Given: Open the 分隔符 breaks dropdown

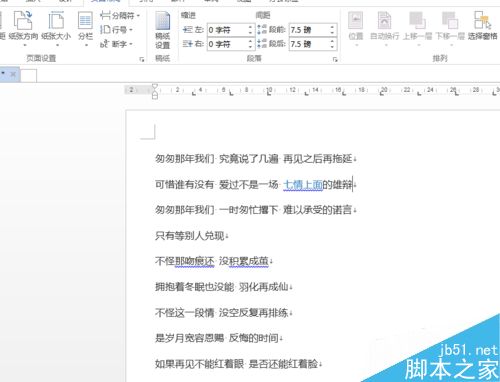Looking at the screenshot, I should click(120, 15).
